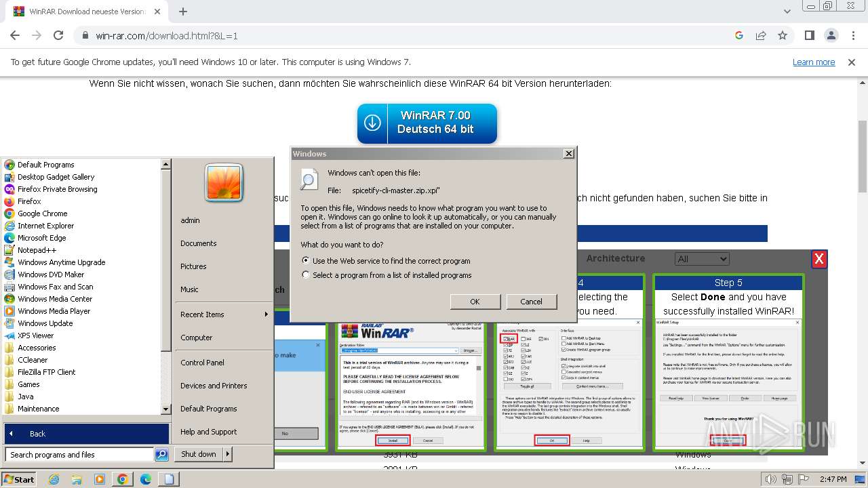Viewport: 868px width, 488px height.
Task: Close the installation steps overlay with red X
Action: 819,259
